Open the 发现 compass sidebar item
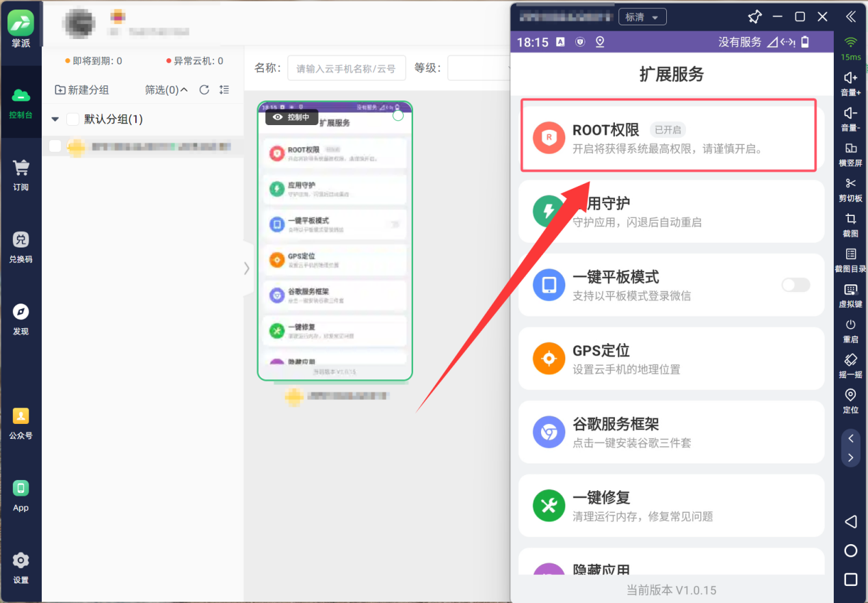Image resolution: width=868 pixels, height=603 pixels. click(x=21, y=319)
